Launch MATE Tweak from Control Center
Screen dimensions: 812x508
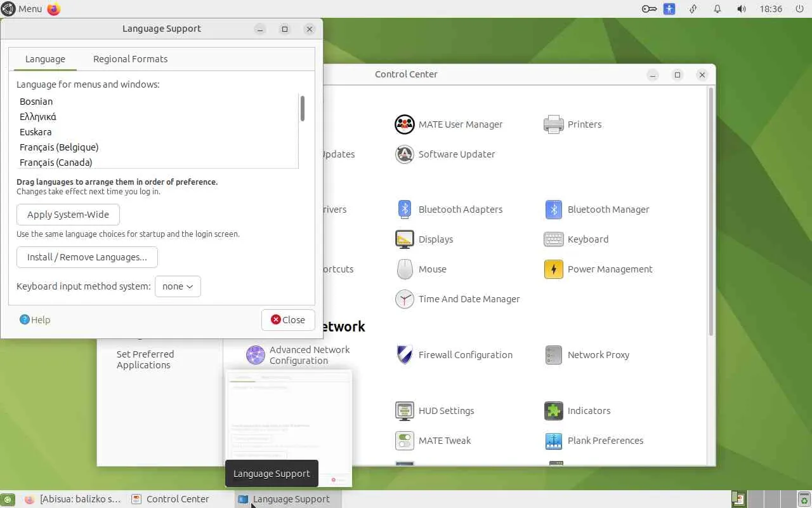click(x=433, y=441)
